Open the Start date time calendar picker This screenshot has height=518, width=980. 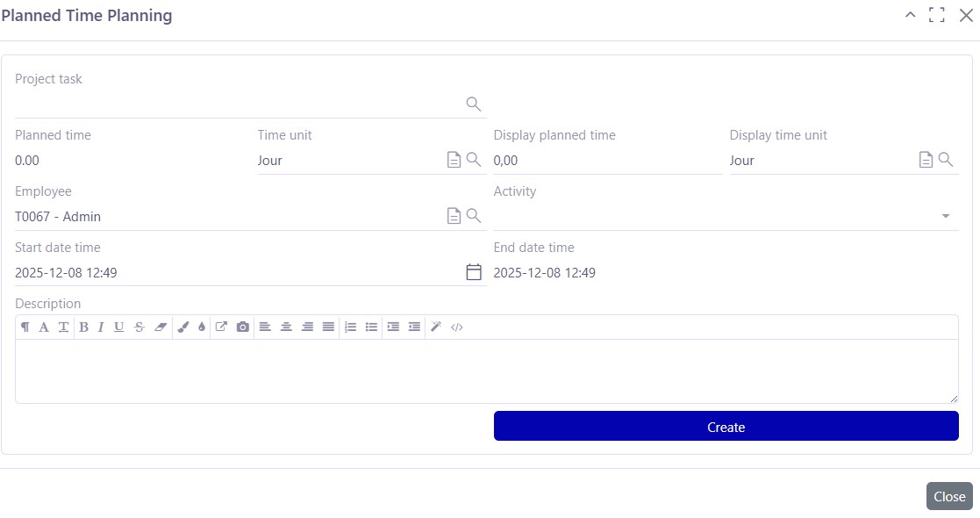pos(473,272)
